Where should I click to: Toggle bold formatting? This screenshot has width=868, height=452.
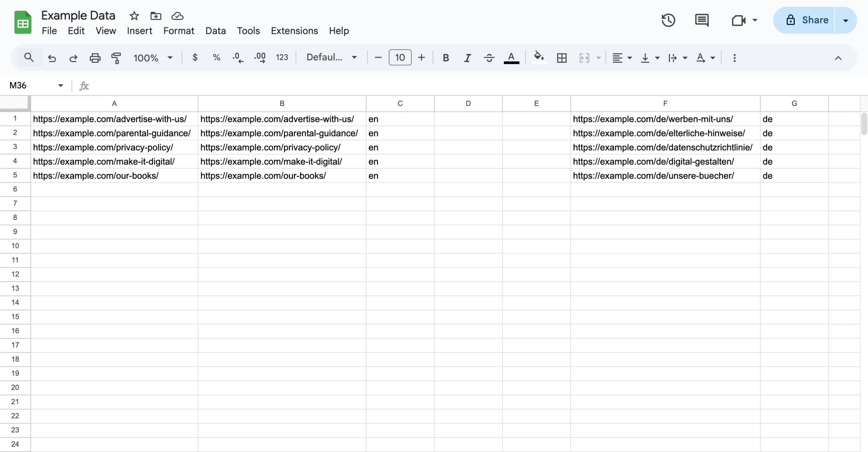pyautogui.click(x=446, y=58)
